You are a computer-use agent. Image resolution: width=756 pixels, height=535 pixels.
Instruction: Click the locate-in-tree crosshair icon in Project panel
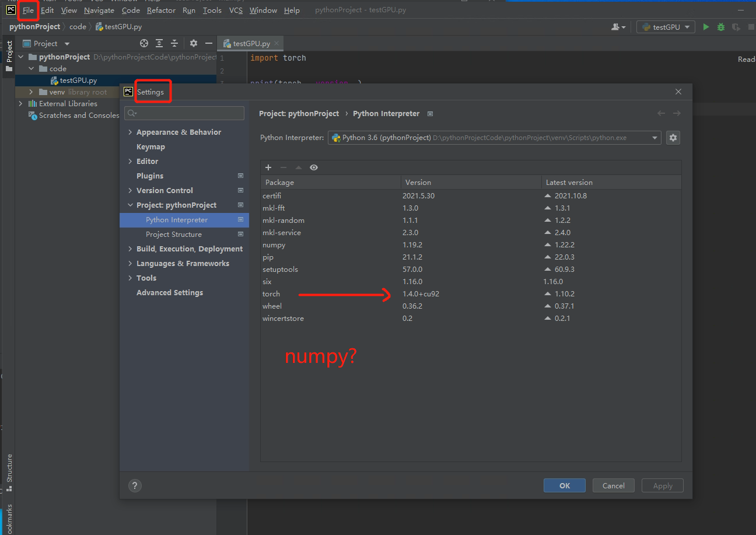(144, 43)
